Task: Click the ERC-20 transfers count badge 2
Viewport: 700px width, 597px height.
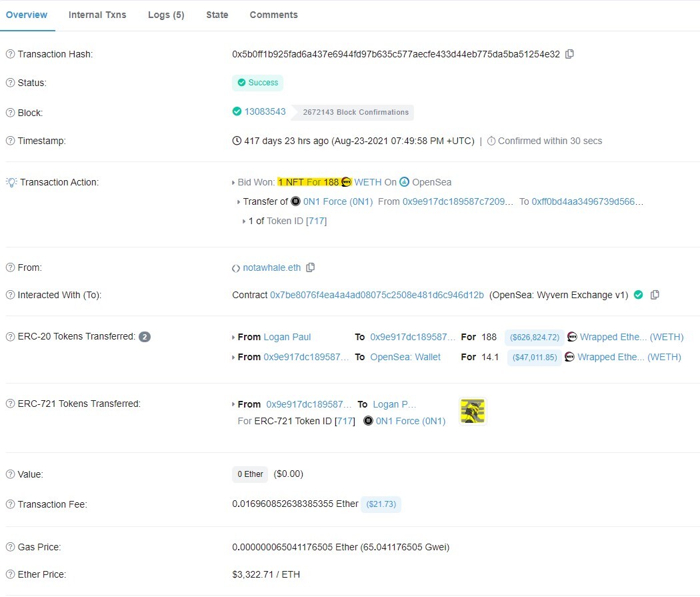Action: [145, 337]
